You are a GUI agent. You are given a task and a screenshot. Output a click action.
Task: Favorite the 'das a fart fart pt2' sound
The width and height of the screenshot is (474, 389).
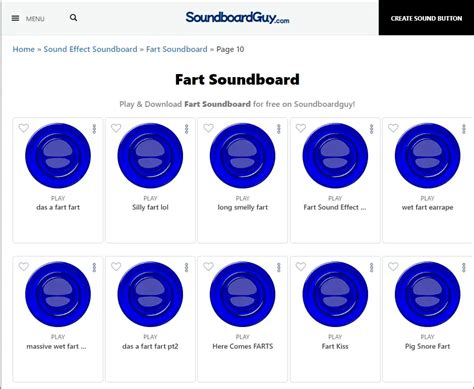tap(116, 267)
